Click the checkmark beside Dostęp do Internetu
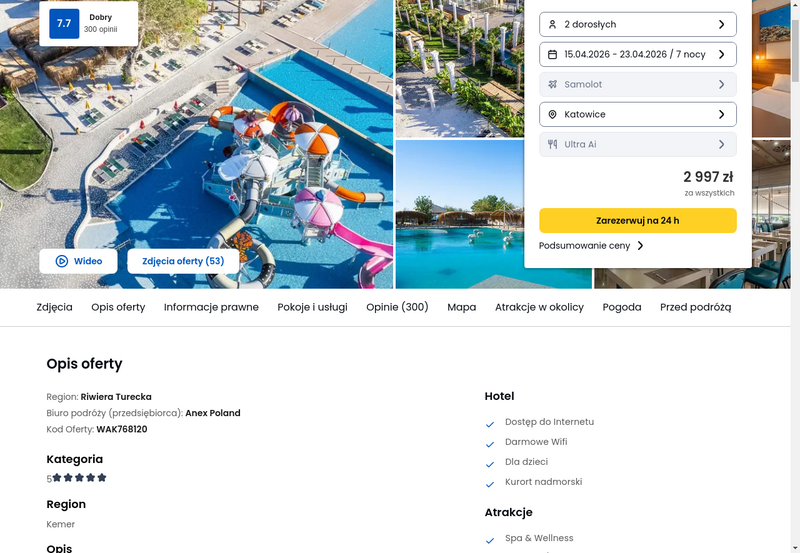 pyautogui.click(x=490, y=424)
